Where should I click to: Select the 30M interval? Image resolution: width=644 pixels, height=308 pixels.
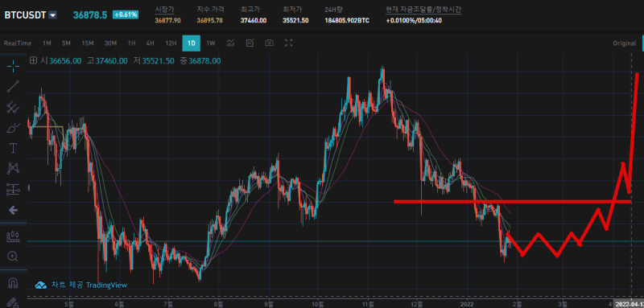tap(110, 43)
